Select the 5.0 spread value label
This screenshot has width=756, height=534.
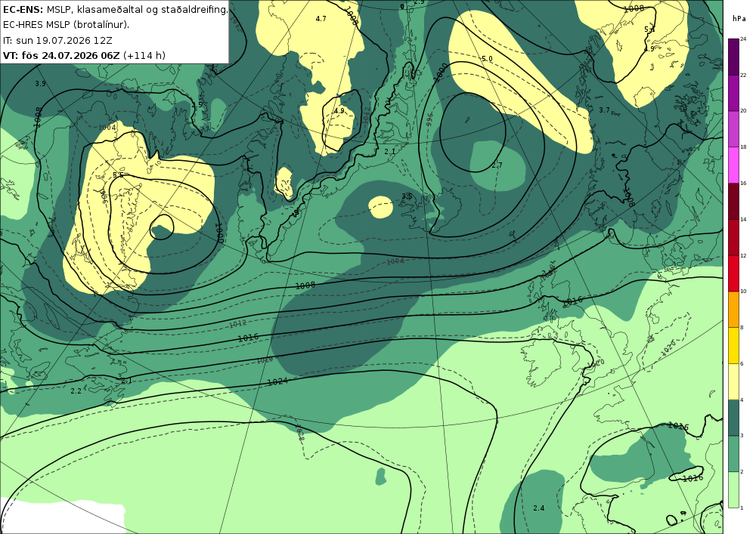tap(487, 59)
